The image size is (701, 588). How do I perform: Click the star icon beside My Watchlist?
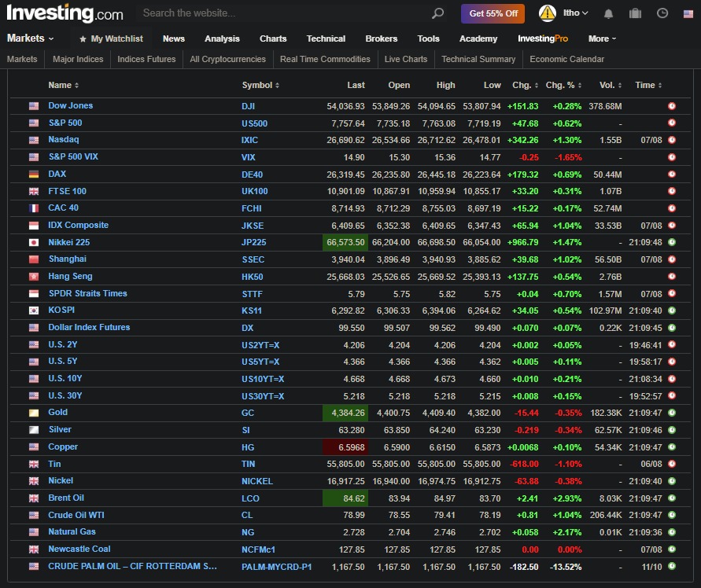click(83, 39)
